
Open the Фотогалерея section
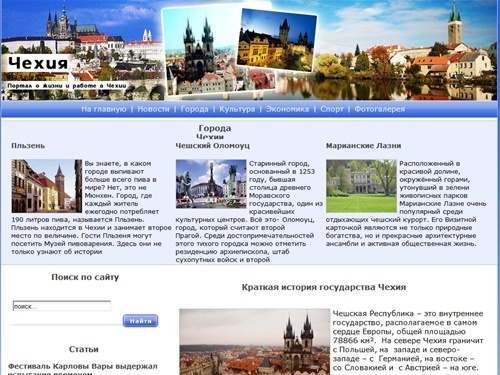coord(380,109)
